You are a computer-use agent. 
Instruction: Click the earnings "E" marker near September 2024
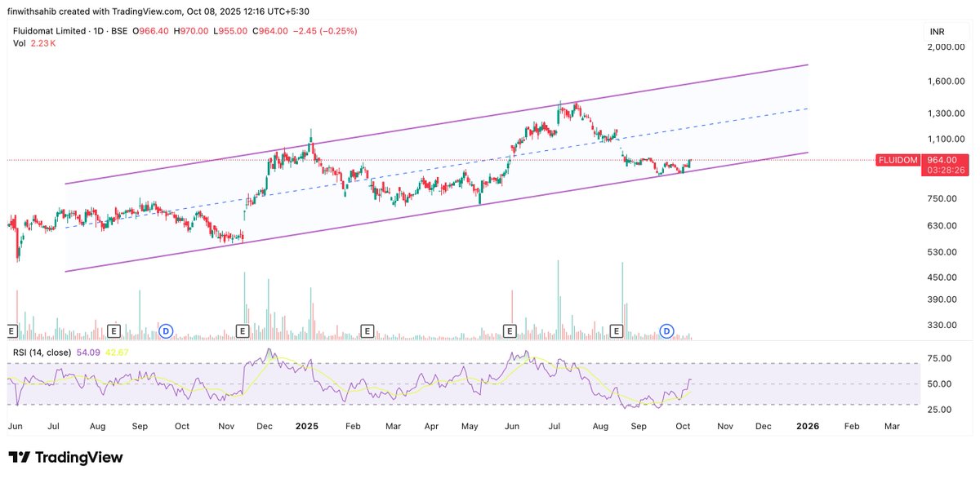112,331
